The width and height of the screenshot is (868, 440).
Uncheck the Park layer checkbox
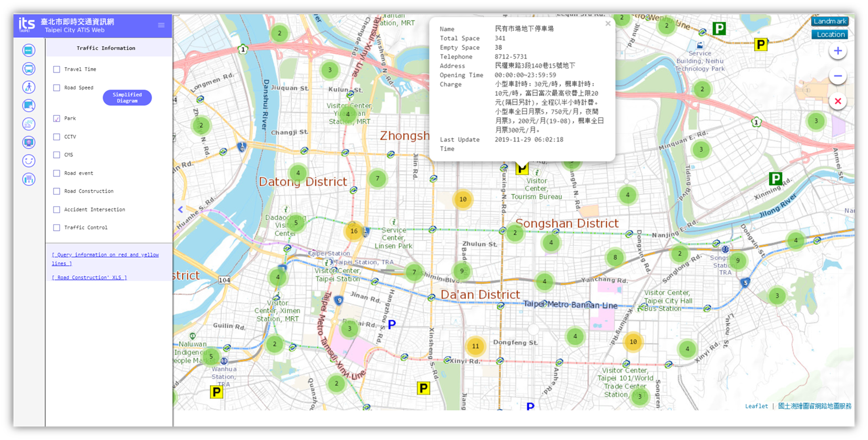(57, 118)
